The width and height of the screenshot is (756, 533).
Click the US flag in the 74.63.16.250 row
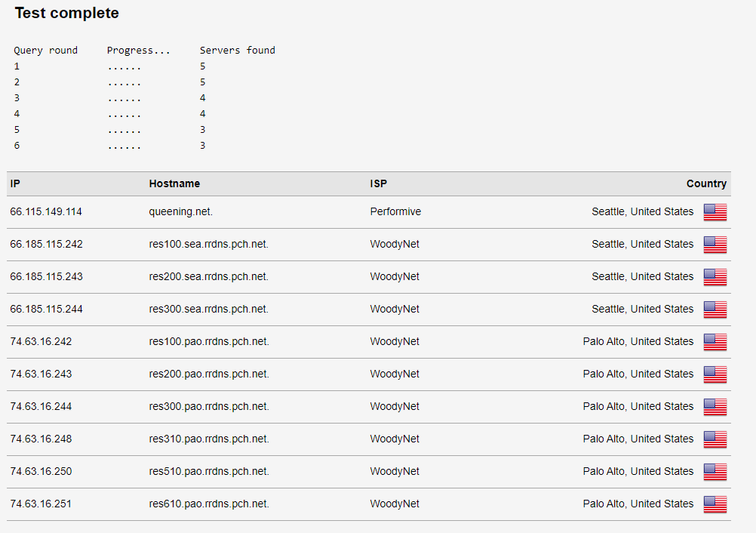(x=715, y=472)
